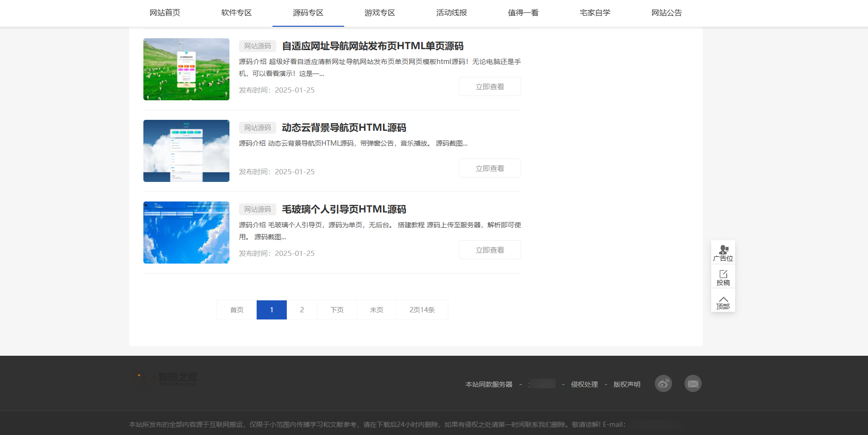点击页脚的邮件联系图标

(x=693, y=383)
